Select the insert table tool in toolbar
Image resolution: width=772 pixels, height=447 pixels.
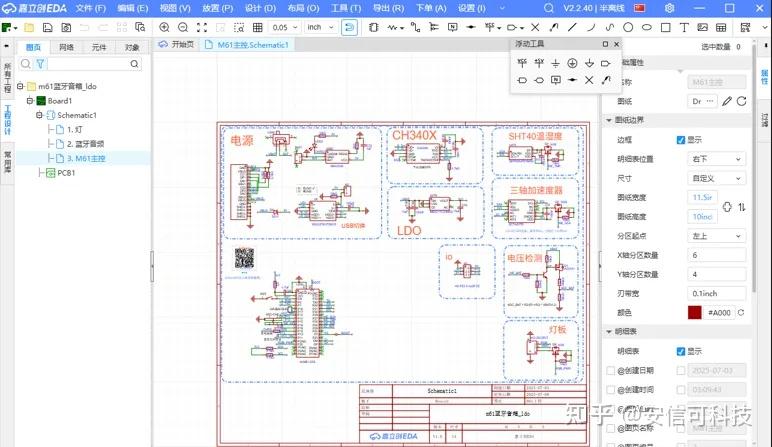721,28
